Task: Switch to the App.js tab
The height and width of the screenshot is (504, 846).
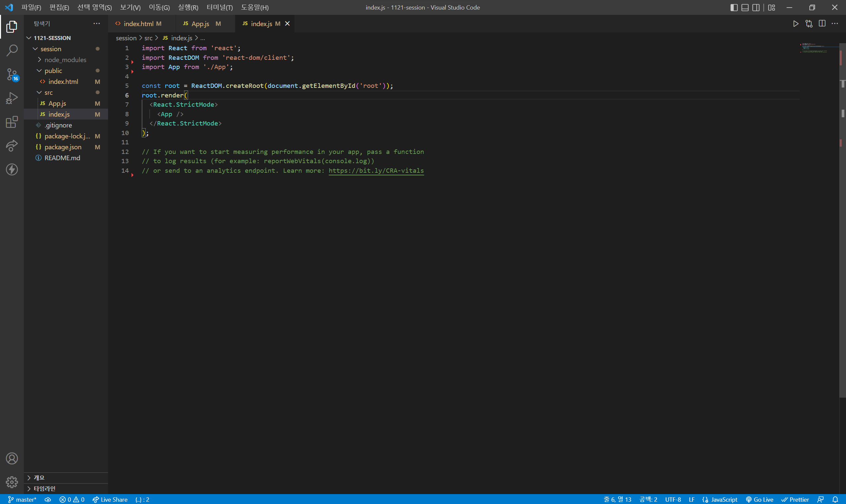Action: click(x=200, y=23)
